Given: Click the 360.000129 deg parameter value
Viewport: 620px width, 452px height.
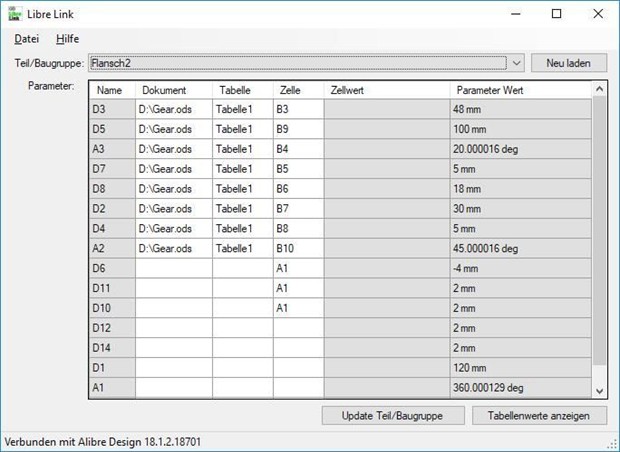Looking at the screenshot, I should 521,388.
